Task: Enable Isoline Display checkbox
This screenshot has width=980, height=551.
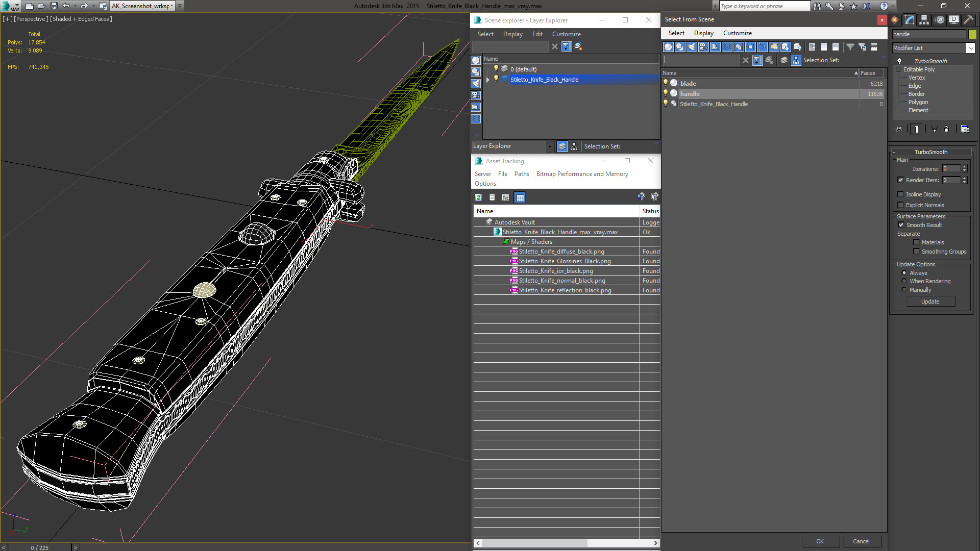Action: coord(901,194)
